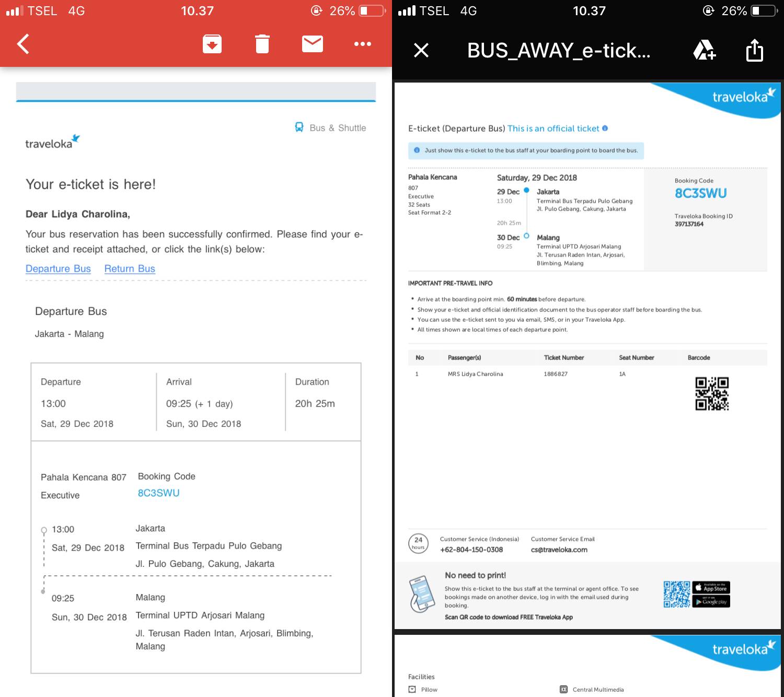Image resolution: width=784 pixels, height=697 pixels.
Task: Tap the signal bars in right status bar
Action: [x=407, y=11]
